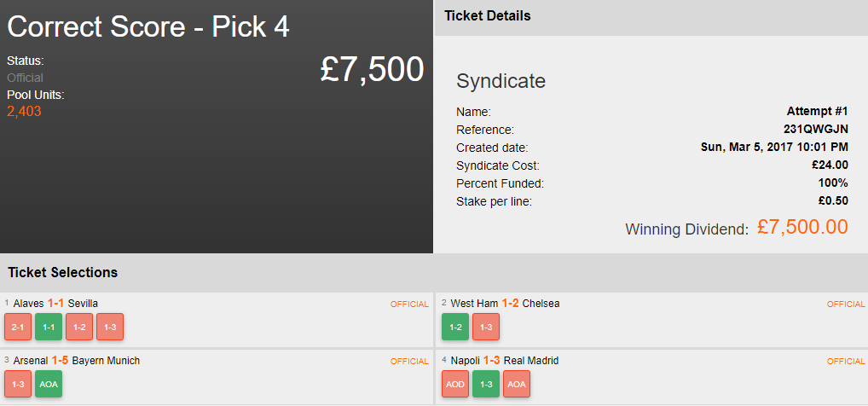Screen dimensions: 868x406
Task: Click the green 1-3 chip under Napoli v Real Madrid
Action: tap(486, 384)
